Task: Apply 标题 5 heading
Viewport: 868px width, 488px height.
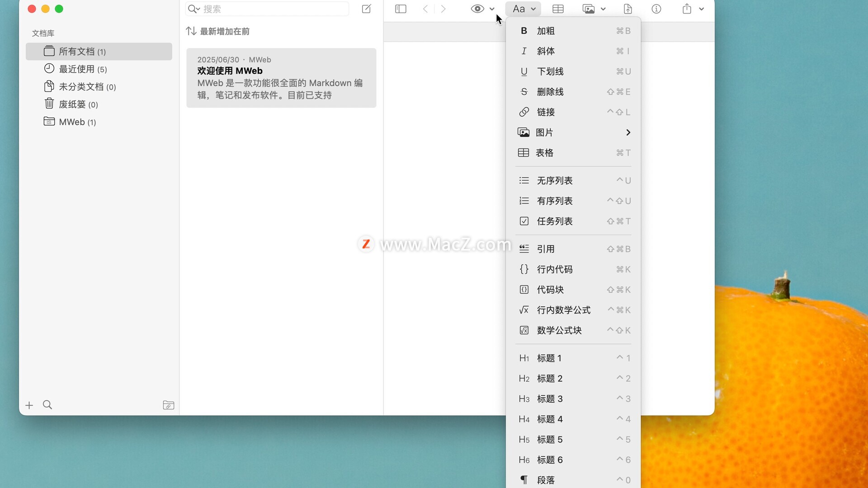Action: (573, 439)
